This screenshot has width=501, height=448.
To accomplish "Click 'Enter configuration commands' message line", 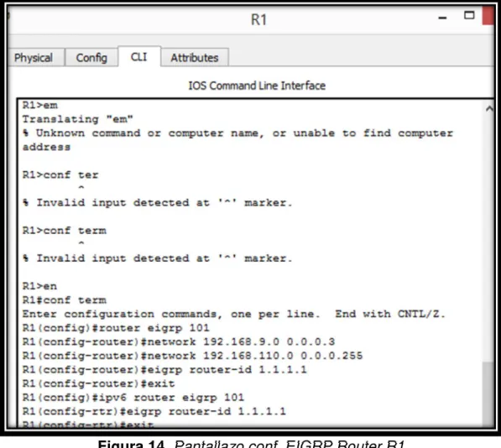I will point(233,315).
